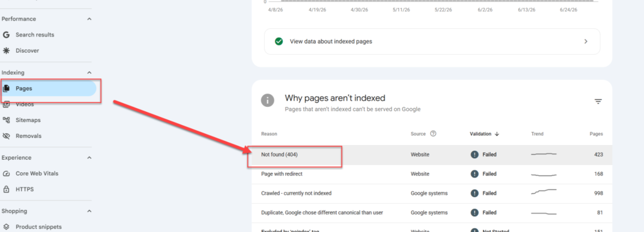Viewport: 644px width, 232px height.
Task: Open Sitemaps in the sidebar
Action: [28, 120]
